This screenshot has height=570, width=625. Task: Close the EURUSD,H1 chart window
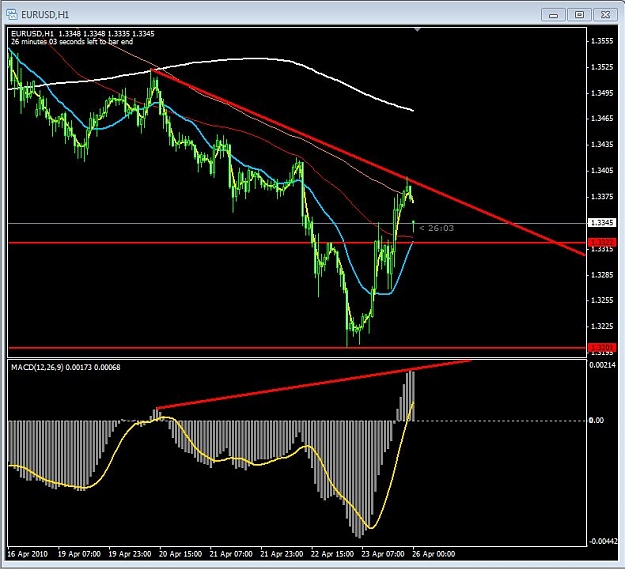pyautogui.click(x=605, y=15)
